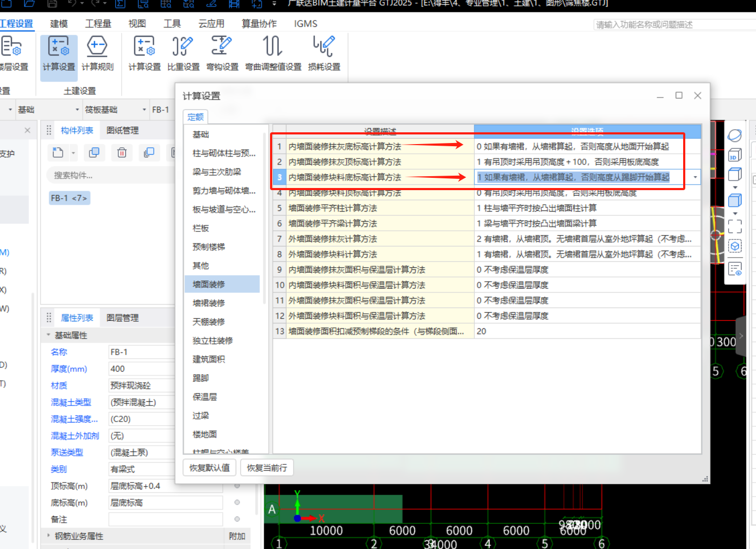Click the solid blue cube display icon
Image resolution: width=756 pixels, height=549 pixels.
(x=735, y=200)
